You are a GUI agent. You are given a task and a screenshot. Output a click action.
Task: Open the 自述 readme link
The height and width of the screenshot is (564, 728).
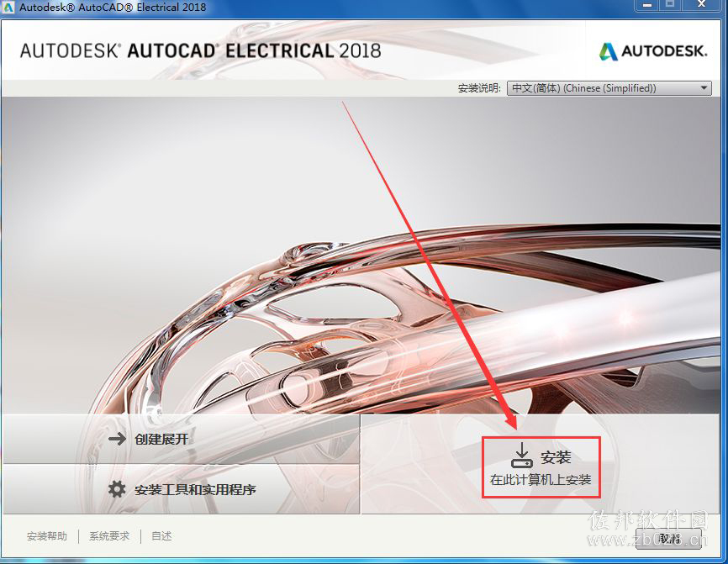tap(161, 536)
